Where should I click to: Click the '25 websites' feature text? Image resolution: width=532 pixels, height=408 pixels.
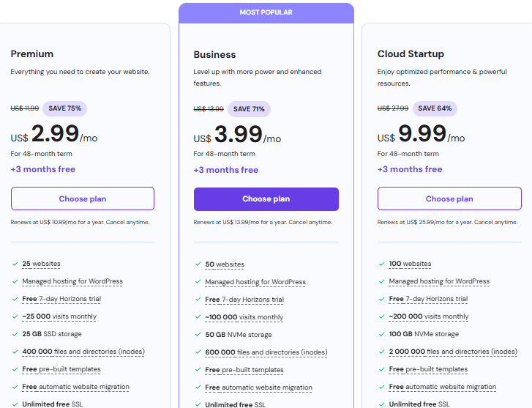pos(42,264)
